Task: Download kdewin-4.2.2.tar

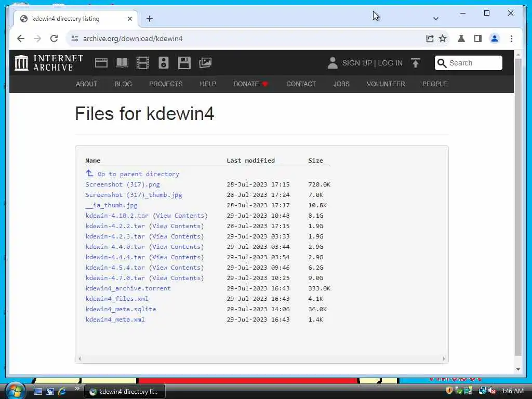Action: (x=115, y=226)
